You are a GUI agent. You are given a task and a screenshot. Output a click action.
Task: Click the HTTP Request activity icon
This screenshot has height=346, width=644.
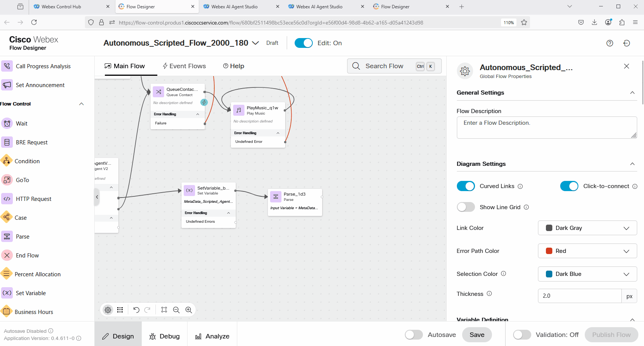[7, 199]
